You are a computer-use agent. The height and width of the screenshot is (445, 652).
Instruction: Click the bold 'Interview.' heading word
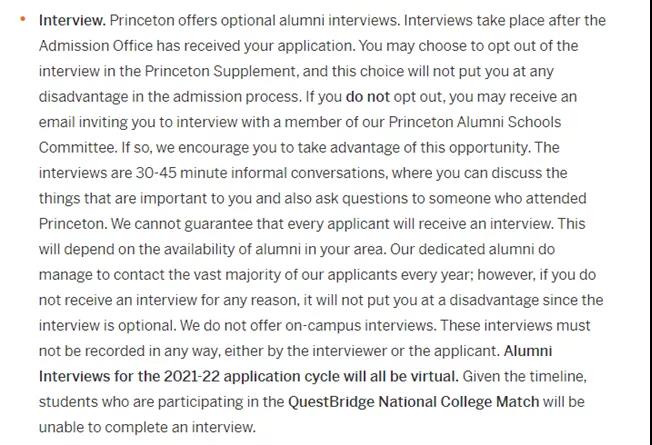tap(72, 20)
